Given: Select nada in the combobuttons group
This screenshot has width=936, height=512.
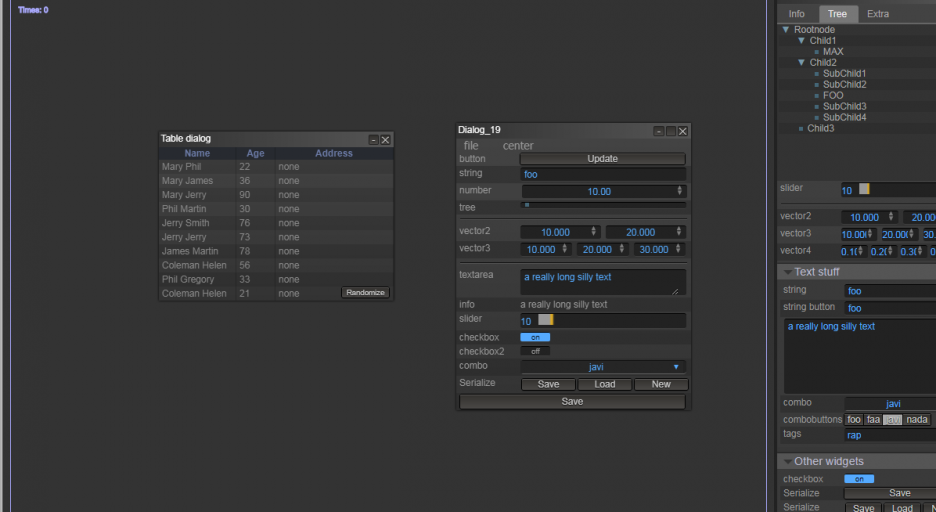Looking at the screenshot, I should [x=917, y=420].
